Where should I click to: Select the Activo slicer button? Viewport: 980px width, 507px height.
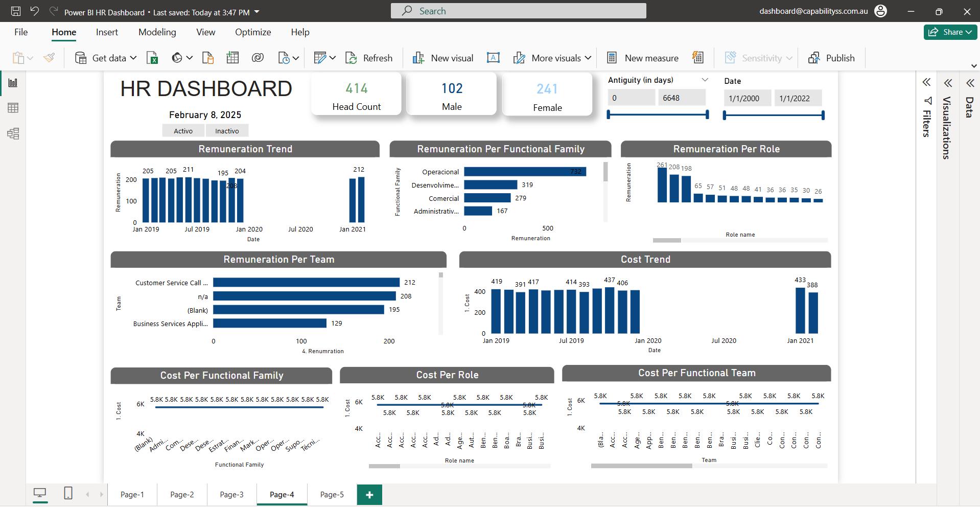[183, 130]
